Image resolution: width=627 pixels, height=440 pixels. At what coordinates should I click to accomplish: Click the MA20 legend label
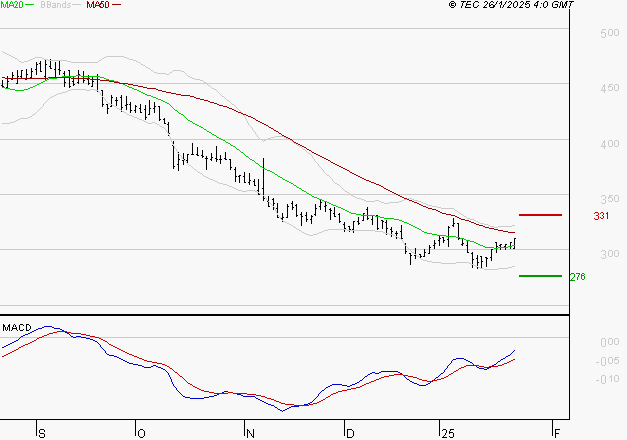(11, 5)
